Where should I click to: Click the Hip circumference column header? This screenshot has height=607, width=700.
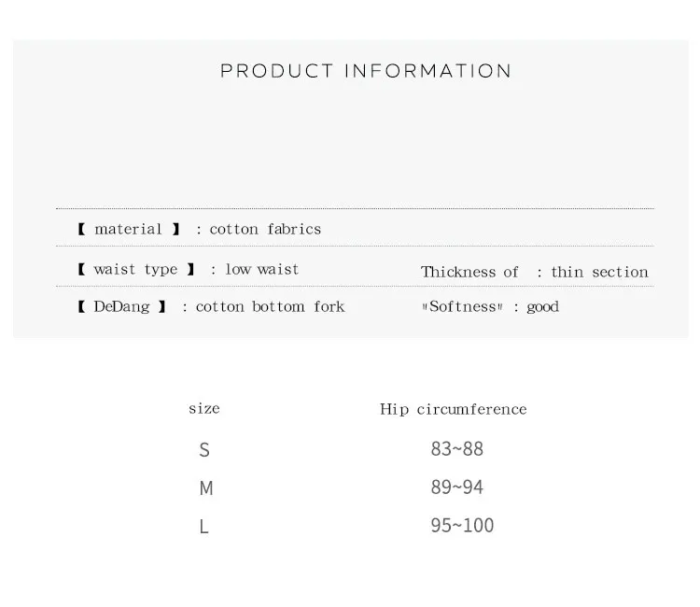click(453, 409)
